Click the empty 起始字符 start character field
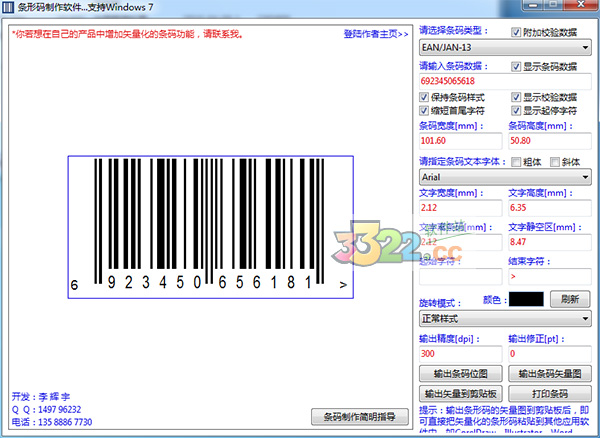Viewport: 600px width, 438px height. (x=461, y=276)
